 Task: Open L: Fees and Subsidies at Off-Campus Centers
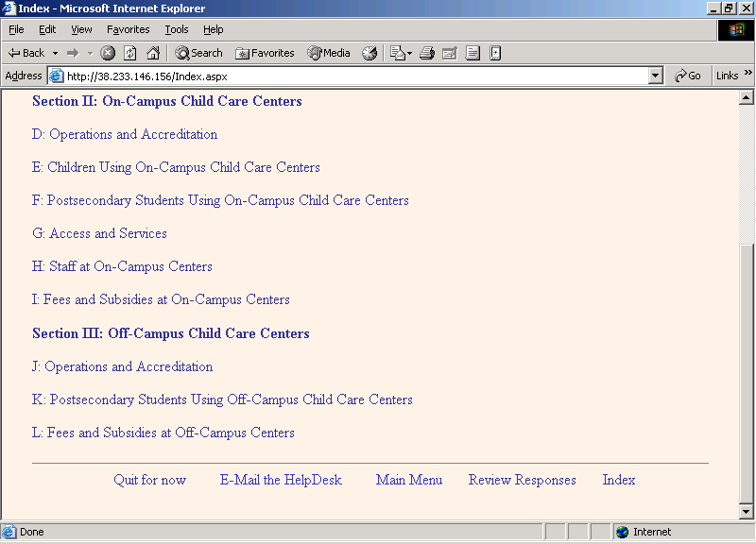tap(163, 433)
